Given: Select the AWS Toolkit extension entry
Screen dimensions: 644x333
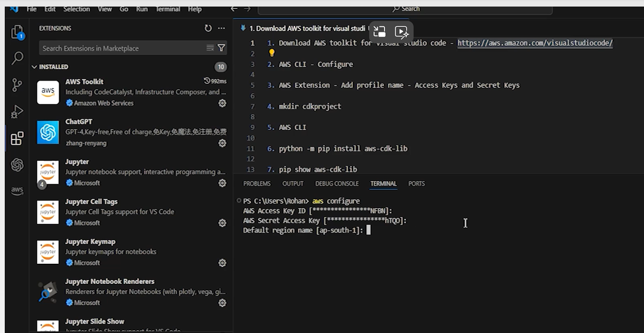Looking at the screenshot, I should pos(131,92).
